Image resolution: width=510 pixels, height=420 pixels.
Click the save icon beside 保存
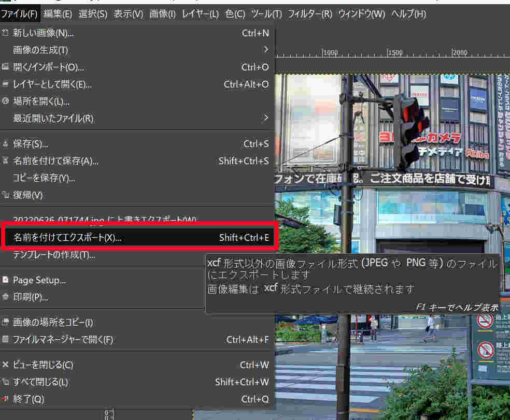[5, 144]
